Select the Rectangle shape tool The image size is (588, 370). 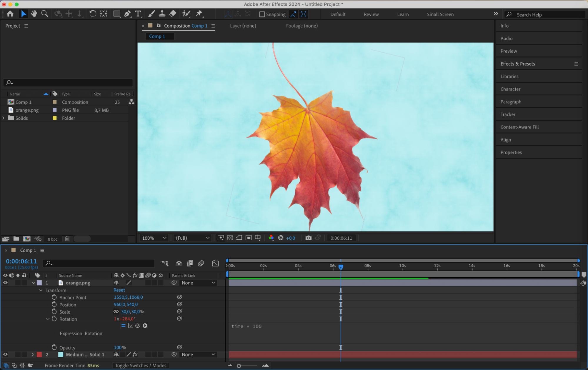(117, 14)
